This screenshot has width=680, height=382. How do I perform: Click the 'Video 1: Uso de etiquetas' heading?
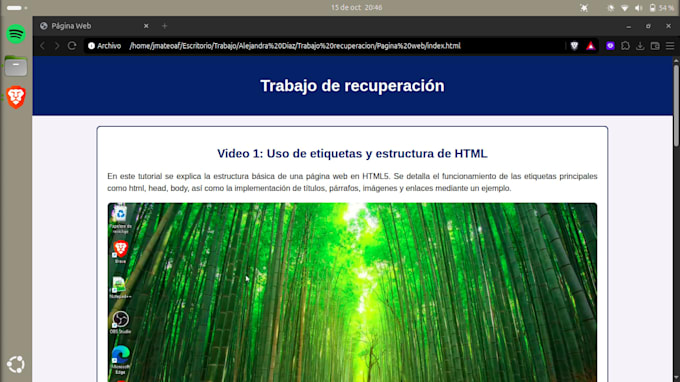(352, 153)
